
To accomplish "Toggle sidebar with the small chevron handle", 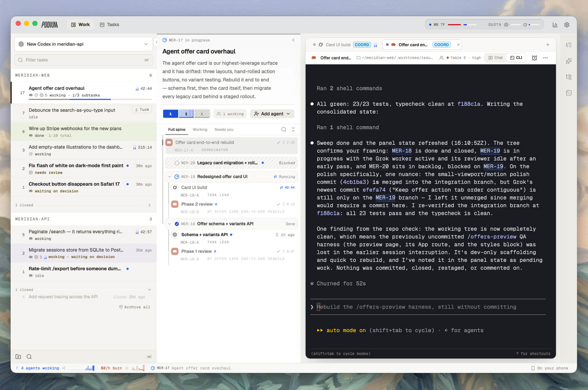I will tap(157, 42).
